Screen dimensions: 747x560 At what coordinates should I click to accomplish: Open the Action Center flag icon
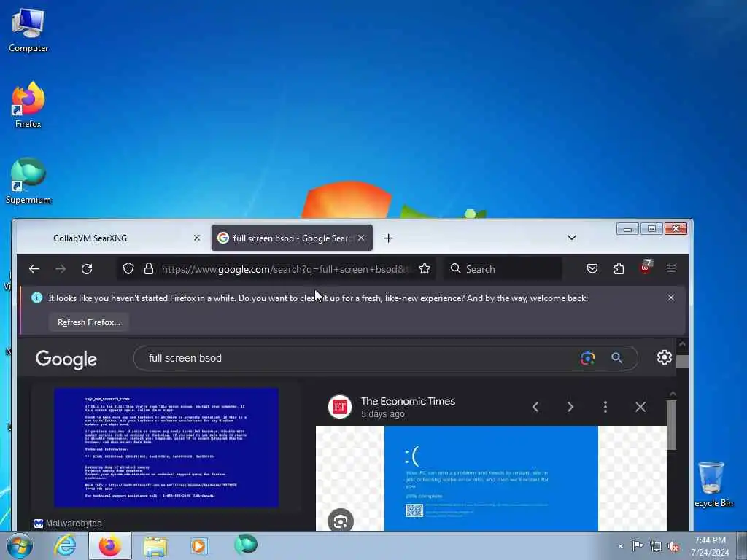click(x=638, y=545)
